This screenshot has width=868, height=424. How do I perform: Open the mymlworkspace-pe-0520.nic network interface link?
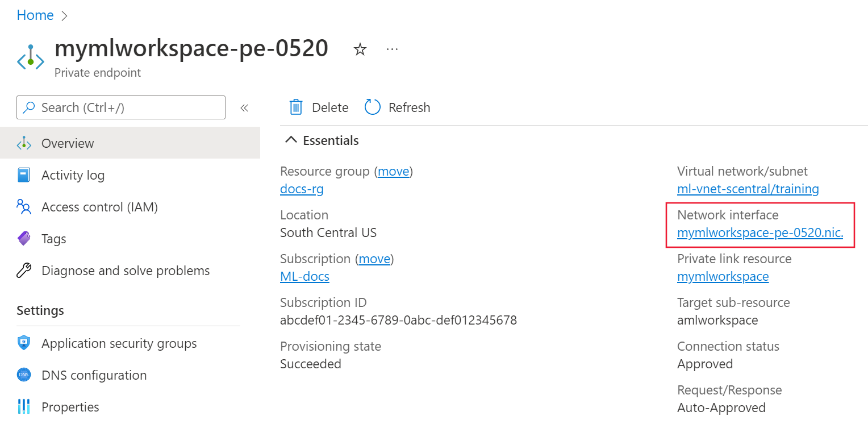point(759,233)
